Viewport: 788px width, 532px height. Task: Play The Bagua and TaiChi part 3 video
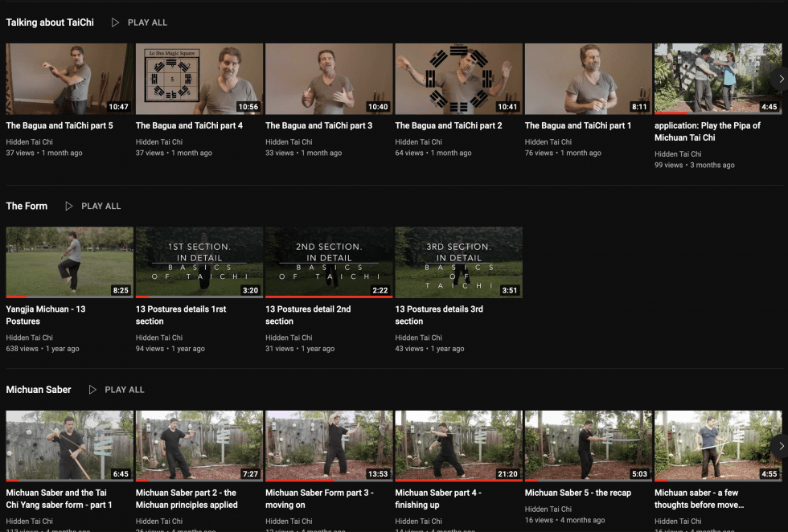(329, 79)
